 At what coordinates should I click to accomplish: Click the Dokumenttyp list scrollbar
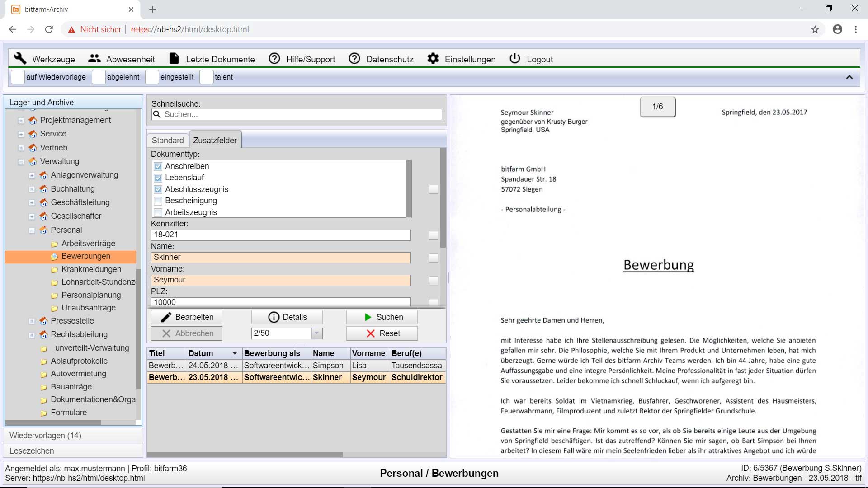[409, 188]
